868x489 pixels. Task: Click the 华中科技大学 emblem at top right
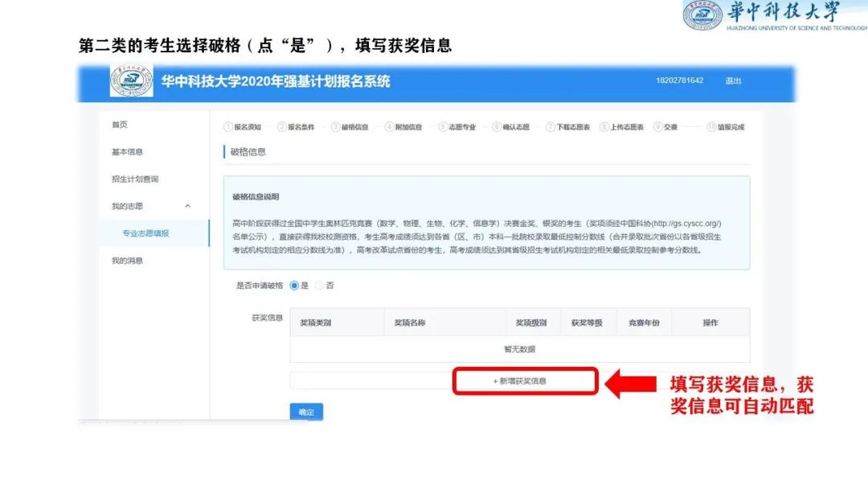(702, 15)
